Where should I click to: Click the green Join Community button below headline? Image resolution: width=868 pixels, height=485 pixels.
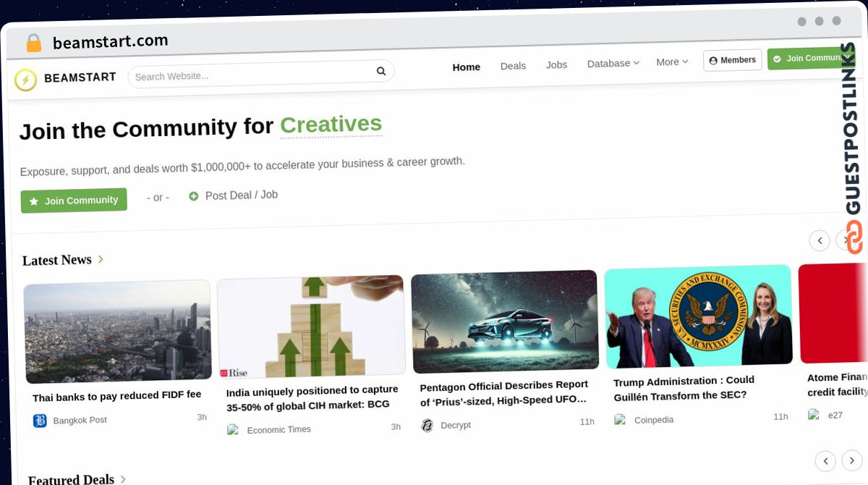[74, 201]
